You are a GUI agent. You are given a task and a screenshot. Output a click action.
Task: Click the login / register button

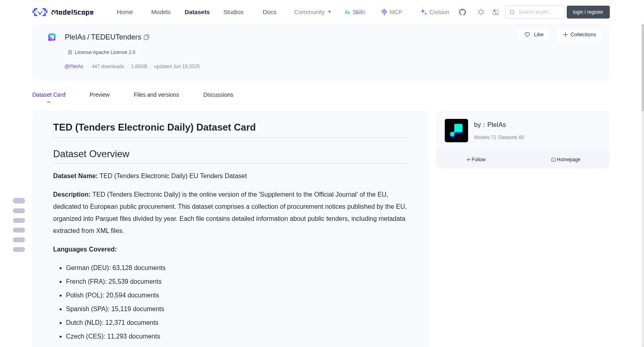tap(588, 12)
